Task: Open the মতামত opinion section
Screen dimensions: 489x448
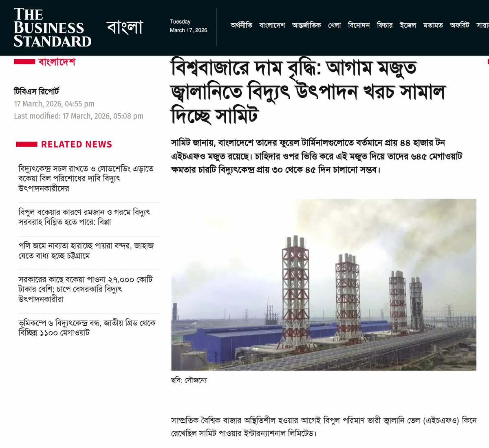Action: [434, 25]
